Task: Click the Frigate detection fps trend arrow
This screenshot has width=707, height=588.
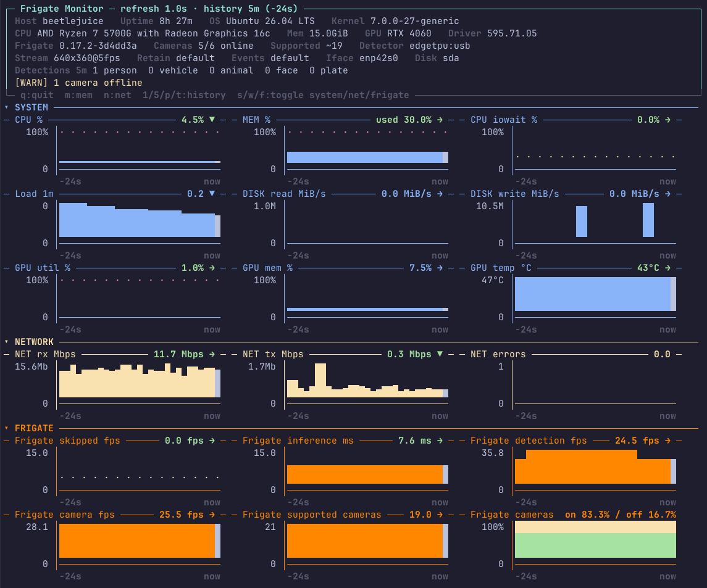Action: click(x=667, y=441)
